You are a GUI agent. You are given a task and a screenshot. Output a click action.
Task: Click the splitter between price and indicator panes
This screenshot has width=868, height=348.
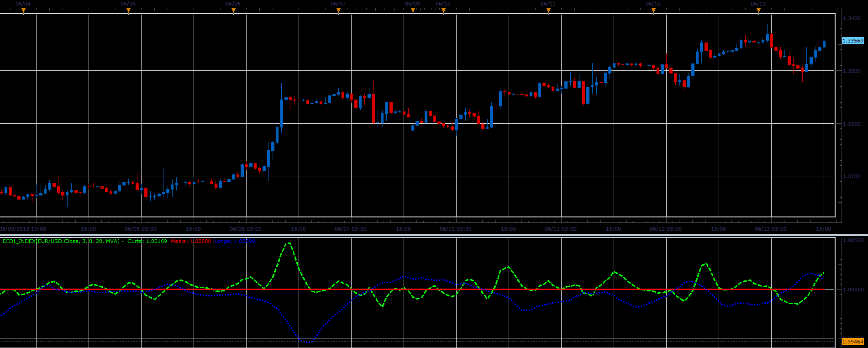(434, 235)
